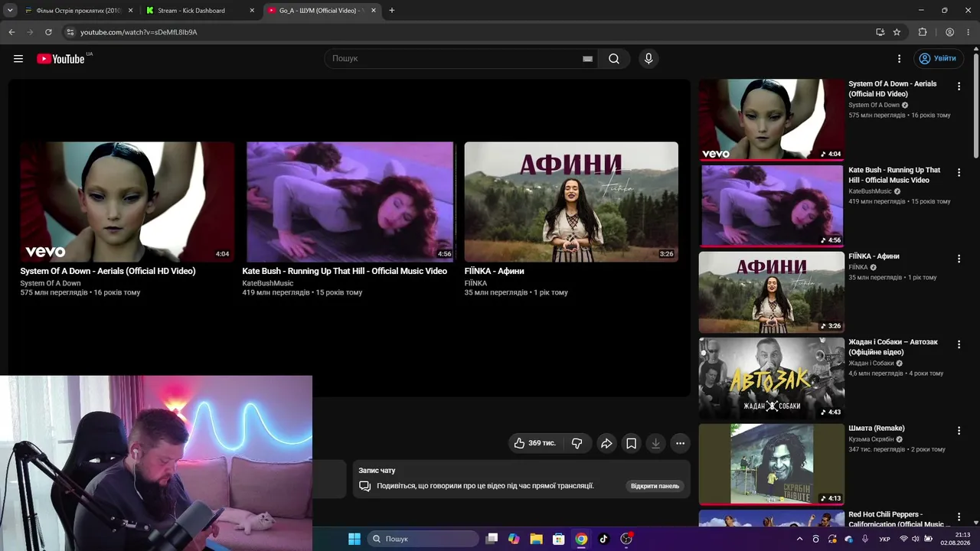This screenshot has width=980, height=551.
Task: Open File Explorer from the taskbar
Action: coord(536,539)
